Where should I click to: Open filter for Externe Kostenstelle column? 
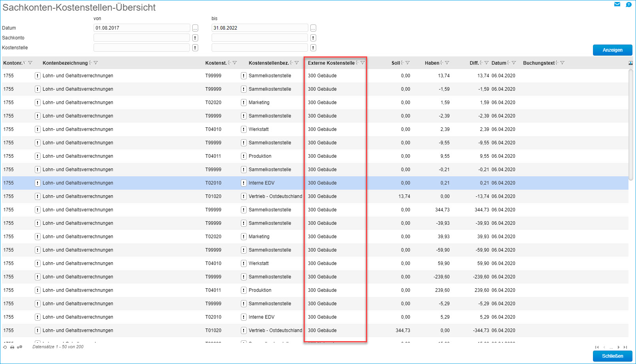click(x=362, y=63)
